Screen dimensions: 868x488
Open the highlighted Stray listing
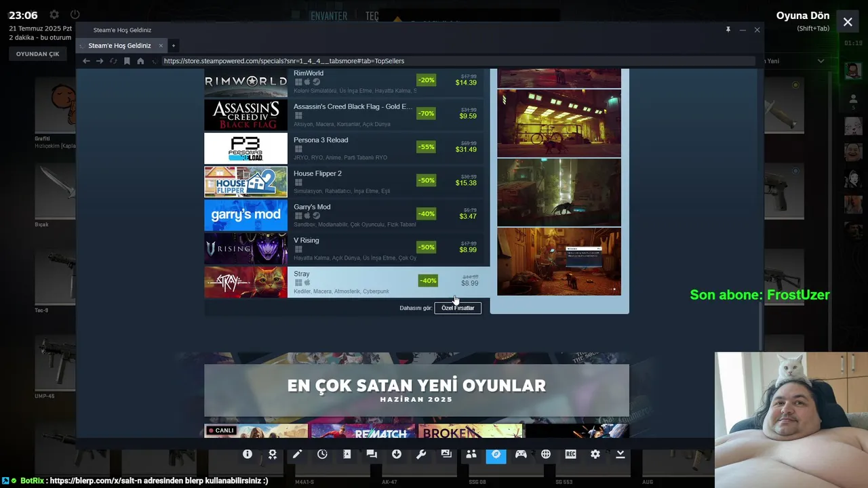(x=347, y=282)
